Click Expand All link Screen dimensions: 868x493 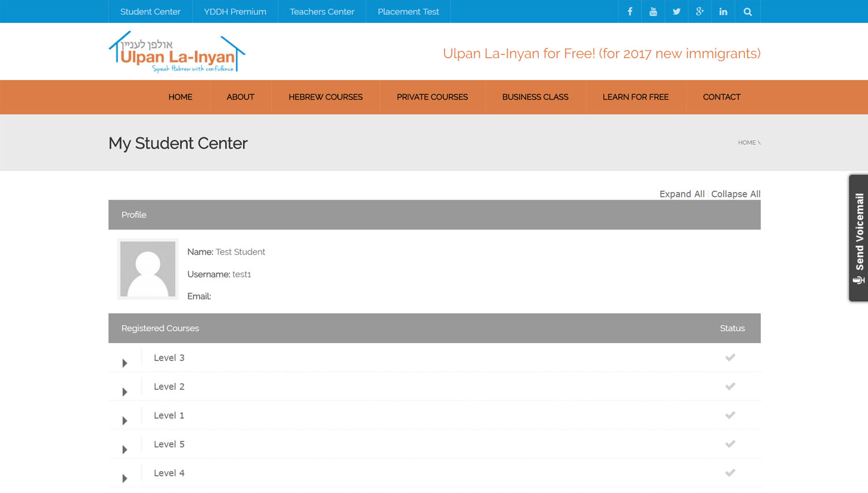681,194
